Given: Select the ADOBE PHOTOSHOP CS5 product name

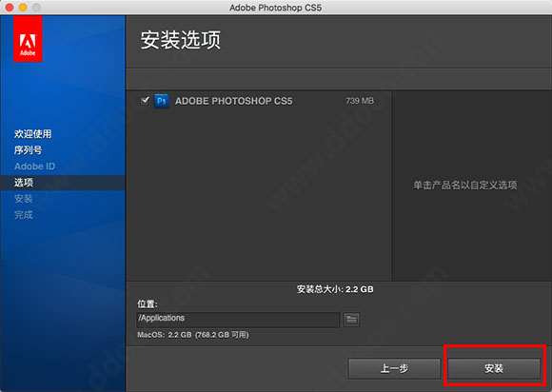Looking at the screenshot, I should [234, 101].
